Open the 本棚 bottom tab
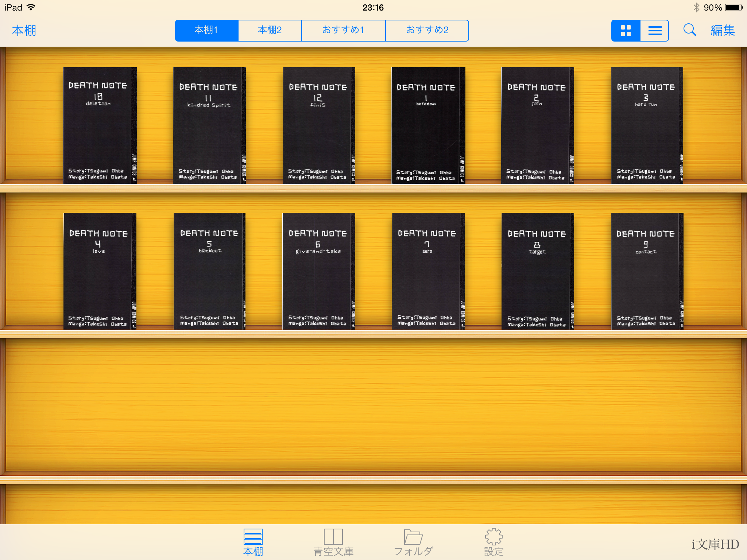This screenshot has width=747, height=560. (x=253, y=542)
